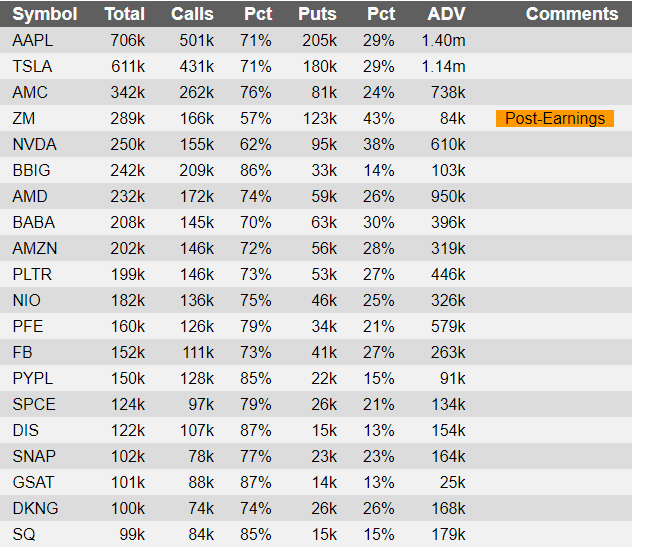Image resolution: width=662 pixels, height=556 pixels.
Task: Click the PLTR ticker symbol
Action: [x=32, y=274]
